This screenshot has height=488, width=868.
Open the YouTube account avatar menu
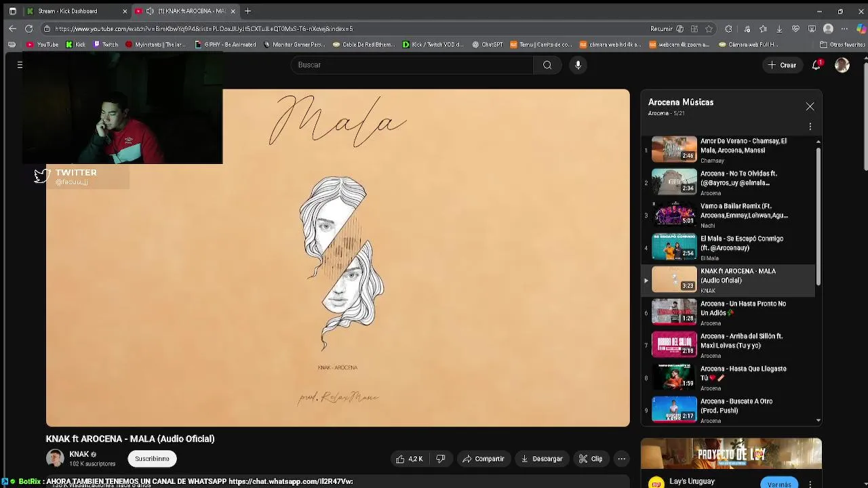coord(842,65)
